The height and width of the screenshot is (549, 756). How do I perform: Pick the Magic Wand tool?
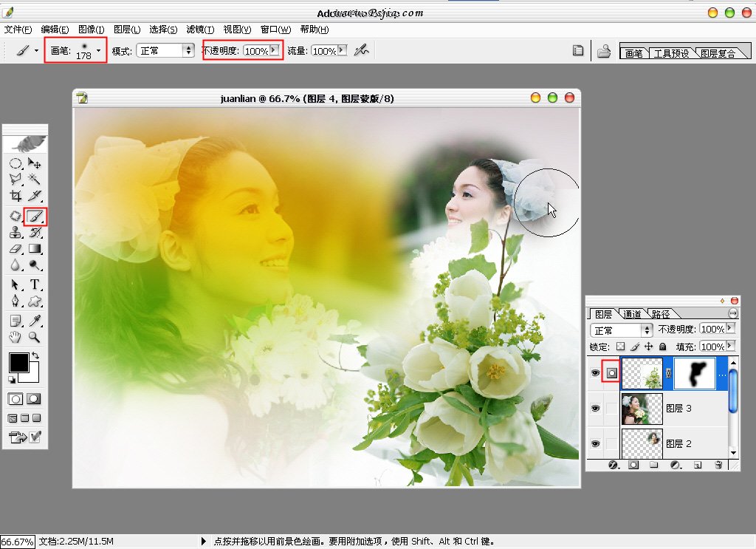34,180
